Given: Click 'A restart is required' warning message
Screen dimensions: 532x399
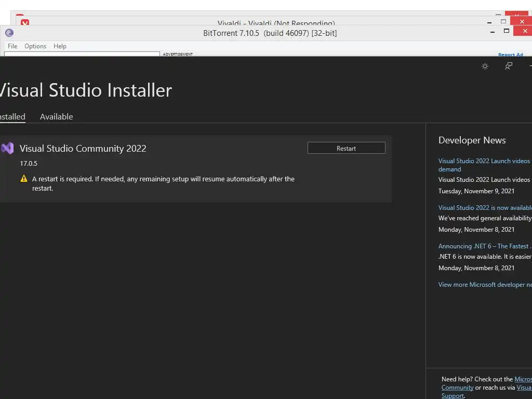Looking at the screenshot, I should click(x=163, y=183).
